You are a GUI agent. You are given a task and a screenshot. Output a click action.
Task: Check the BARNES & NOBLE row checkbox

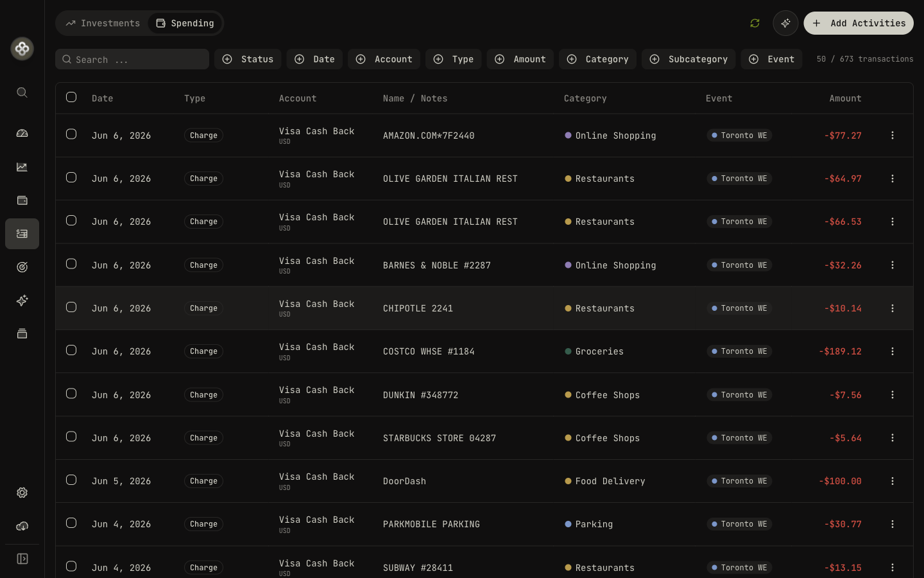point(71,264)
